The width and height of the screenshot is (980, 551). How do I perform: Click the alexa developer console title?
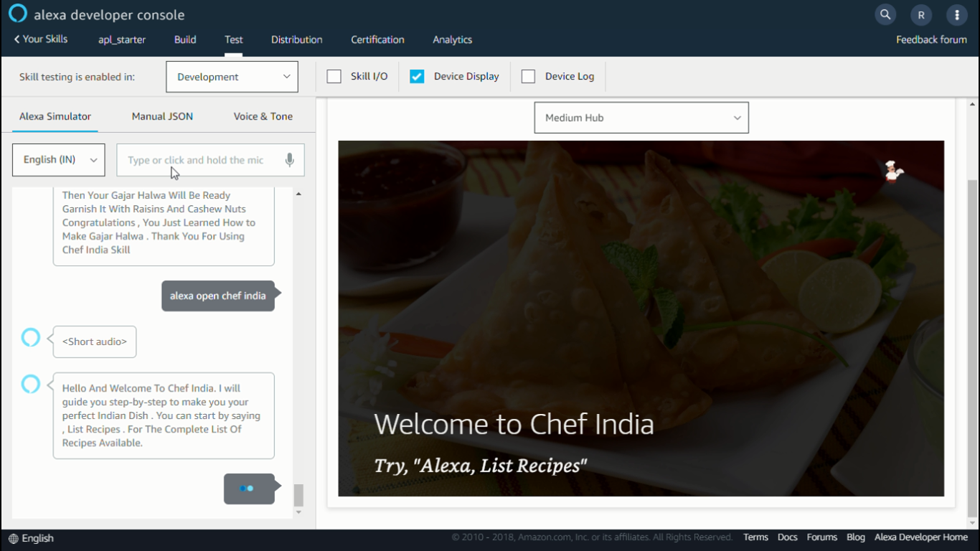[109, 15]
